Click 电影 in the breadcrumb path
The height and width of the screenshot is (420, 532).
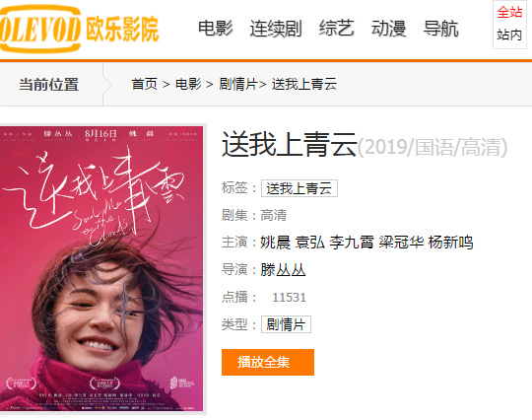188,84
